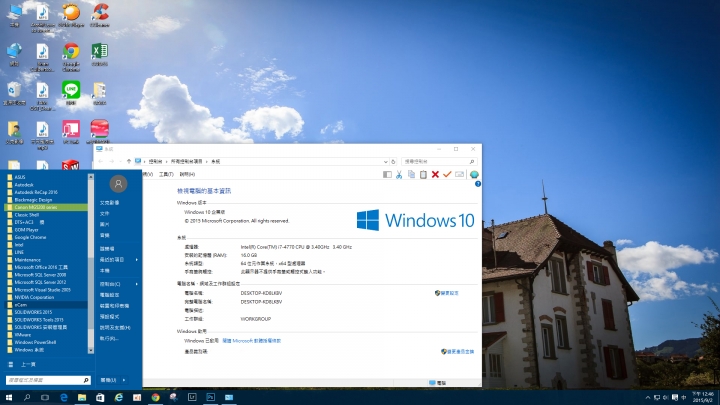Screen dimensions: 720x405
Task: Select 本機 in the start menu
Action: click(105, 271)
